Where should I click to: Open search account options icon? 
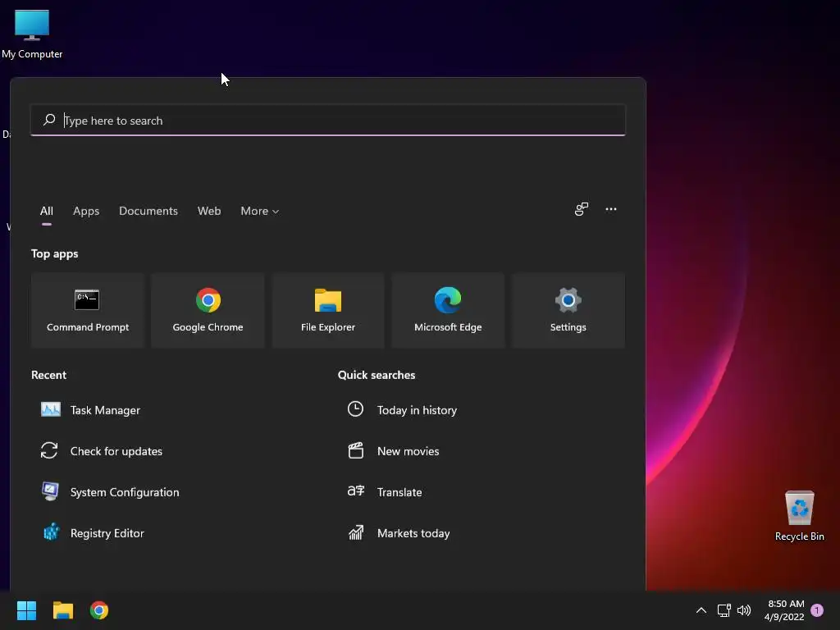click(x=582, y=209)
